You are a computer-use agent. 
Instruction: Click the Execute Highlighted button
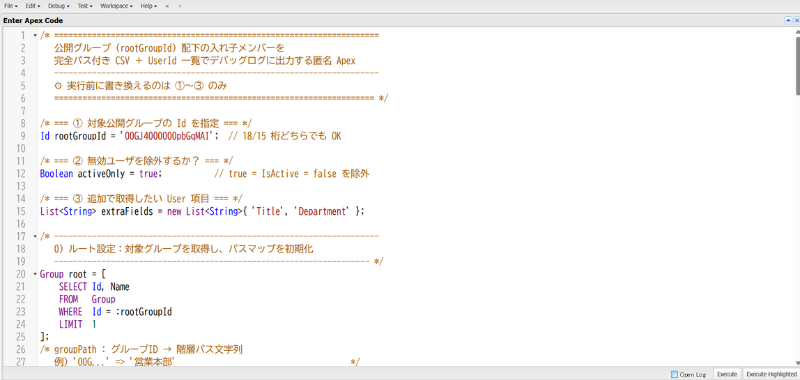[771, 374]
